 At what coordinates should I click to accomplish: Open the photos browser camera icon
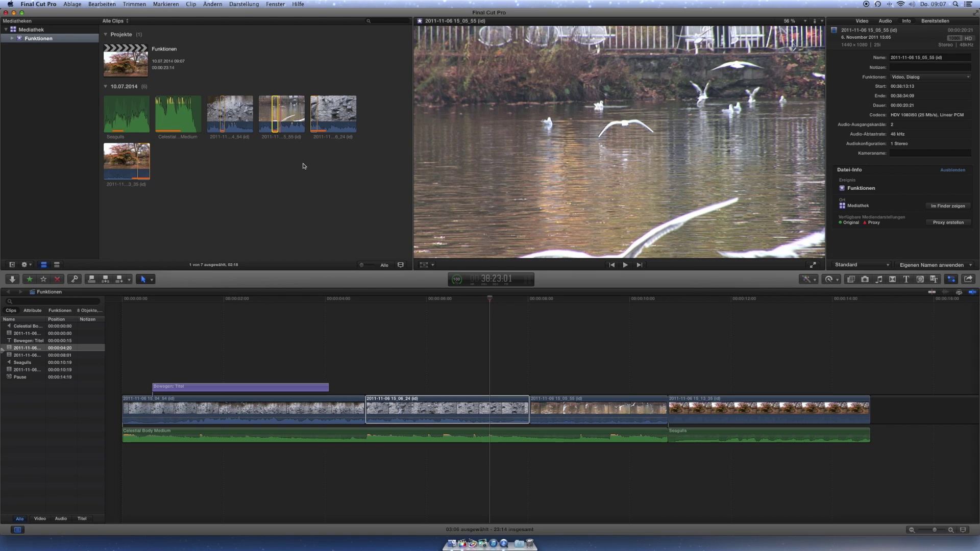click(865, 279)
